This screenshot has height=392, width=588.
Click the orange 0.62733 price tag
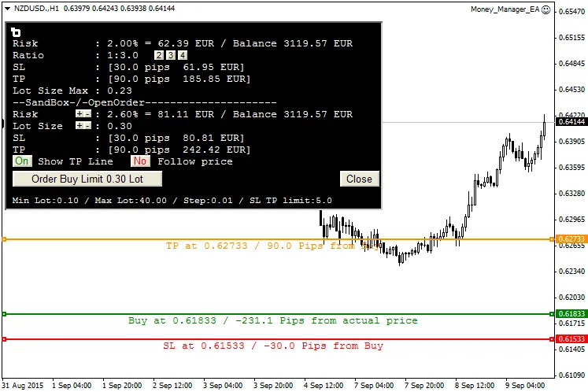571,239
